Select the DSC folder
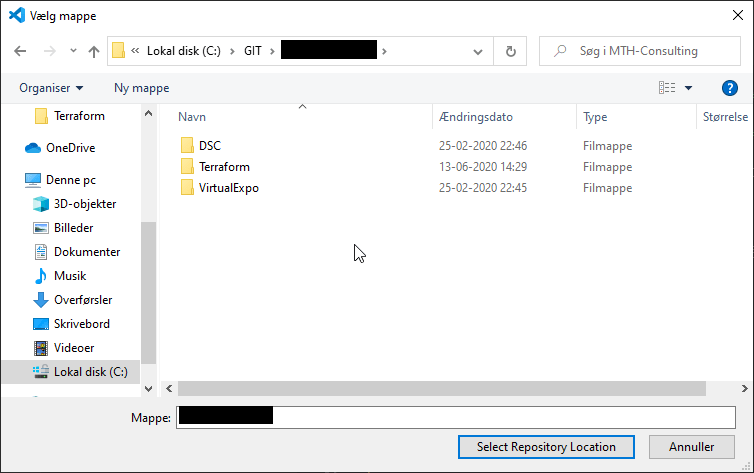Screen dimensions: 754x473 pos(210,146)
